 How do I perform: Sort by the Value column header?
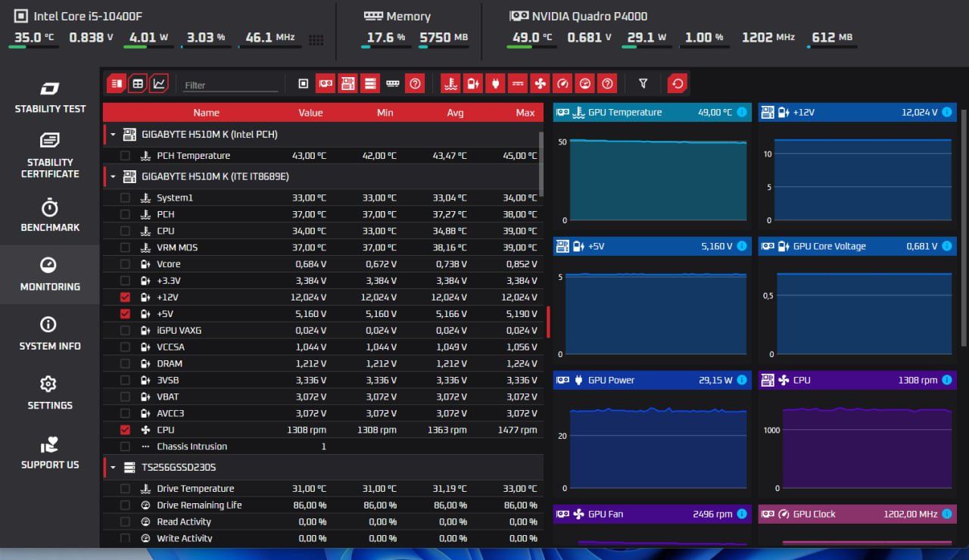(x=310, y=113)
